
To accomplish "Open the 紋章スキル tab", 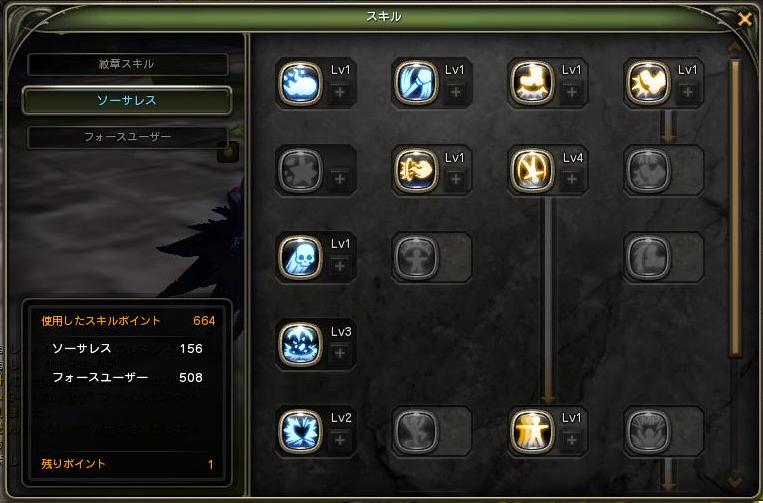I will (128, 64).
